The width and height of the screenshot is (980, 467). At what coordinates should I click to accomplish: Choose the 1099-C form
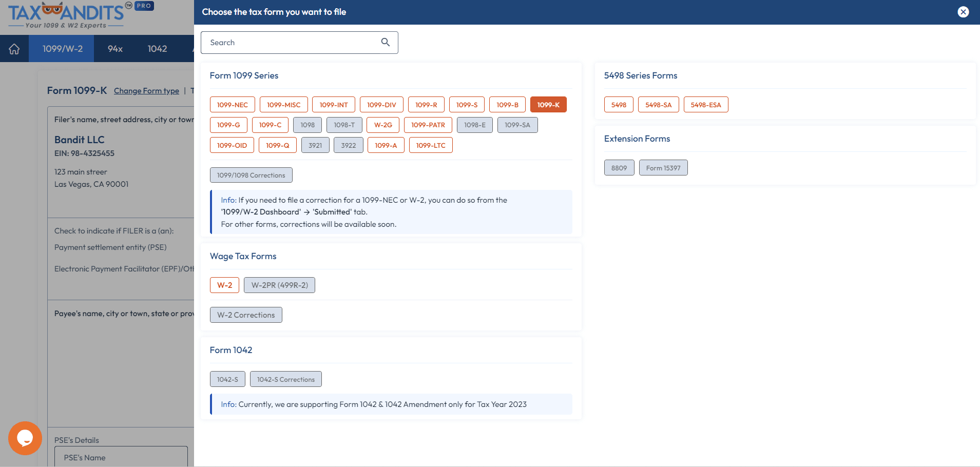(270, 125)
